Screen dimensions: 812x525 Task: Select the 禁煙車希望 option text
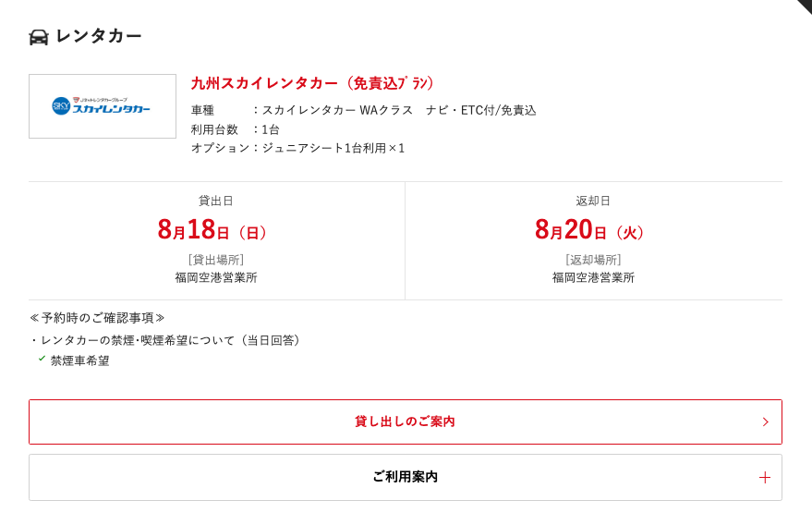(x=80, y=360)
